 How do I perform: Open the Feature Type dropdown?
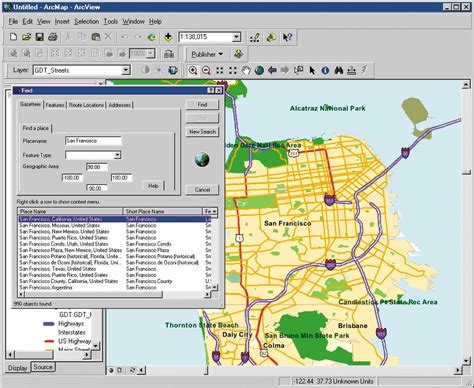117,155
